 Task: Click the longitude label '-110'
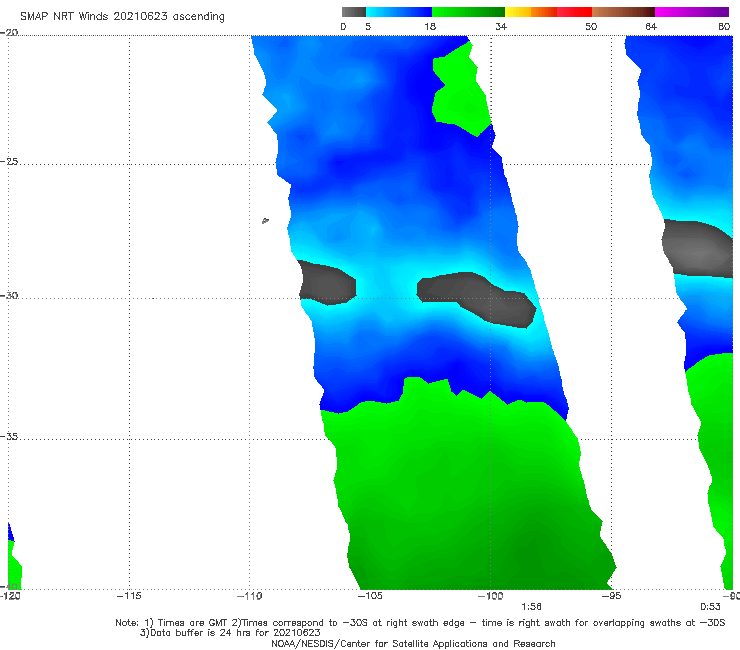[250, 596]
